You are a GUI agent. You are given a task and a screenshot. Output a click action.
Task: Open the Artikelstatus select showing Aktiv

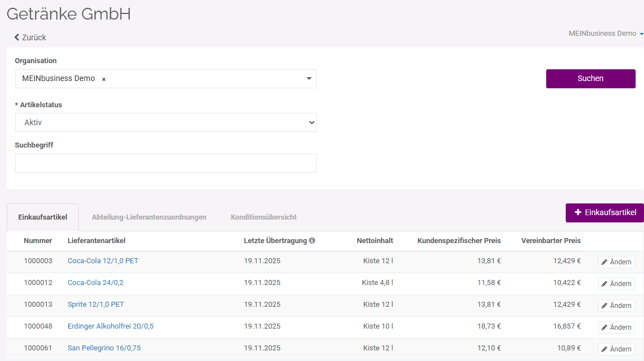tap(166, 122)
